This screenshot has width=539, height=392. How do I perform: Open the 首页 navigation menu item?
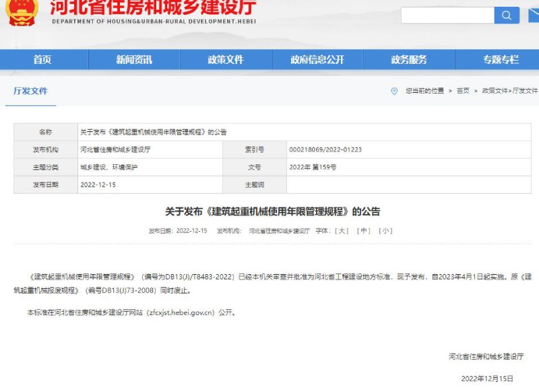pos(42,60)
